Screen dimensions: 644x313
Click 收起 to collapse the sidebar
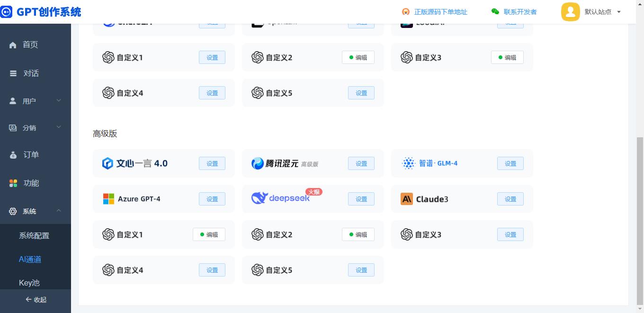coord(36,299)
